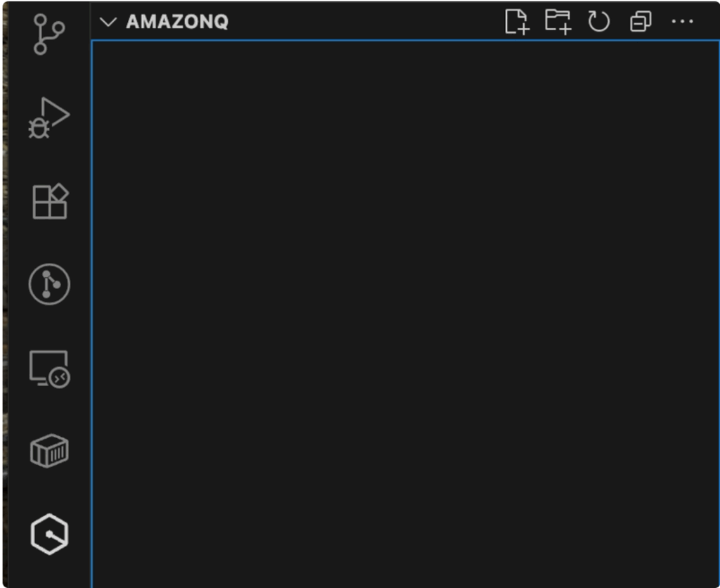Open the Run and Debug view

click(x=49, y=118)
